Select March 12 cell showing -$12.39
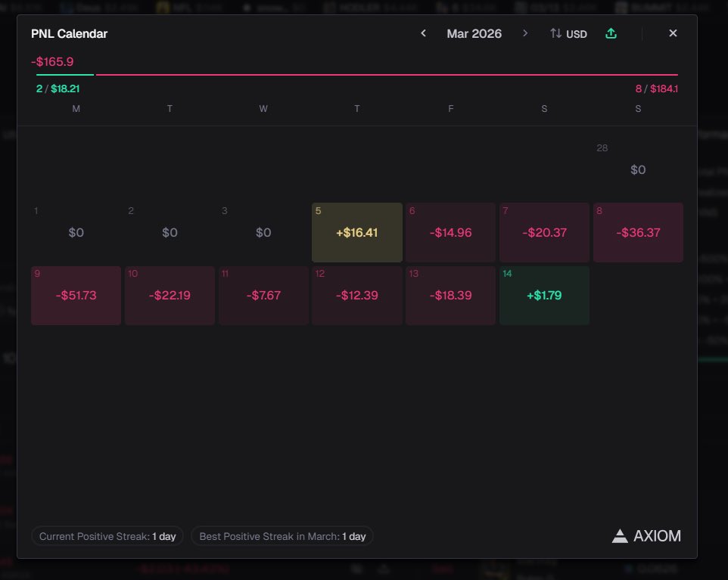 click(357, 296)
